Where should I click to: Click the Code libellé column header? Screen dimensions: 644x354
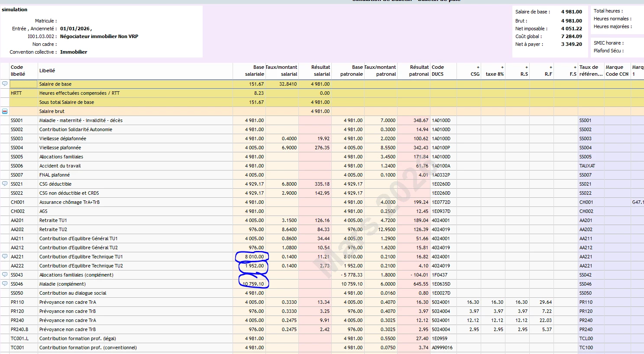pos(18,71)
